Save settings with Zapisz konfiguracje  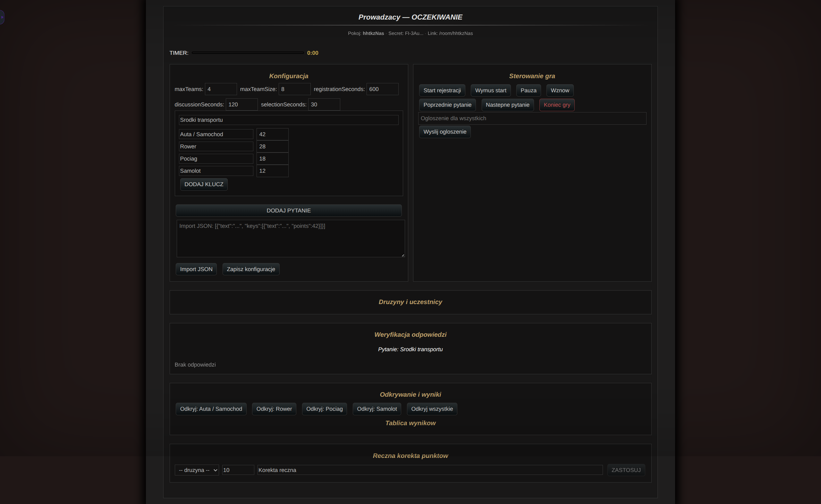coord(251,269)
